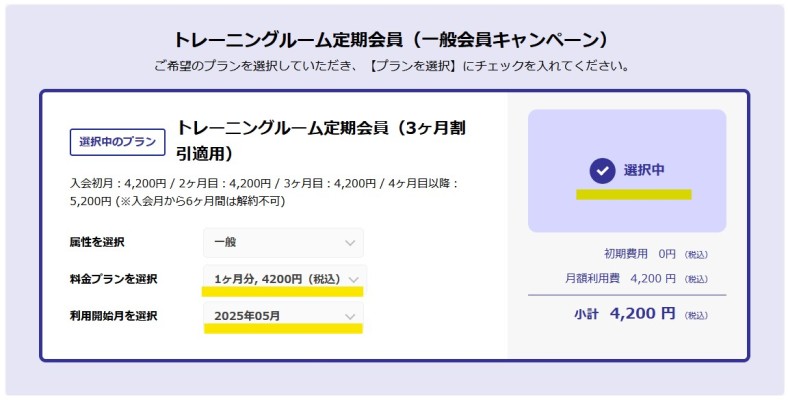This screenshot has width=788, height=400.
Task: Click the 一般会員キャンペーン page heading
Action: pyautogui.click(x=393, y=40)
